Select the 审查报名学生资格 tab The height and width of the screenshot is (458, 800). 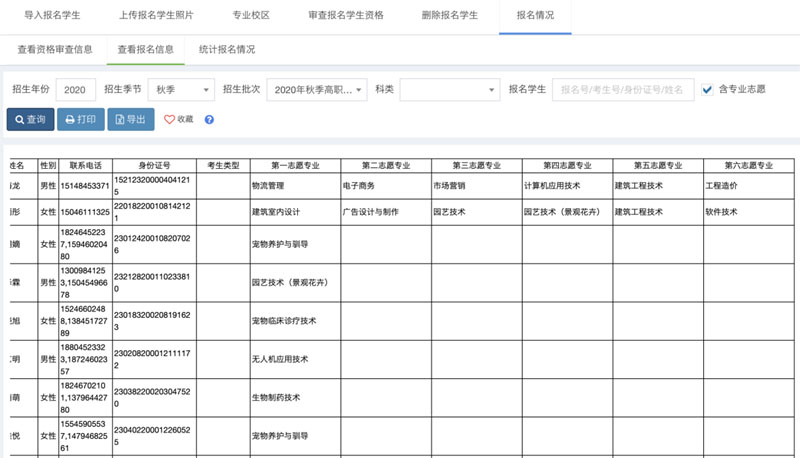(343, 17)
